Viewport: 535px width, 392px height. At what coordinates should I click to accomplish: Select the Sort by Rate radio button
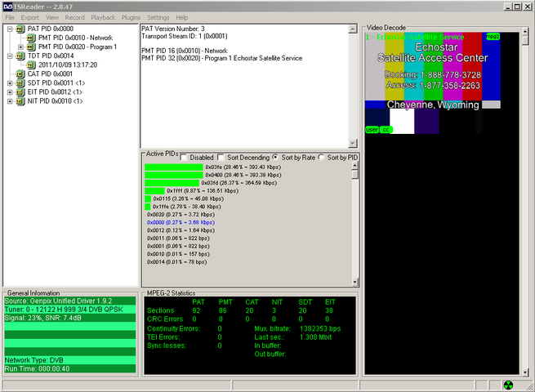(x=275, y=158)
